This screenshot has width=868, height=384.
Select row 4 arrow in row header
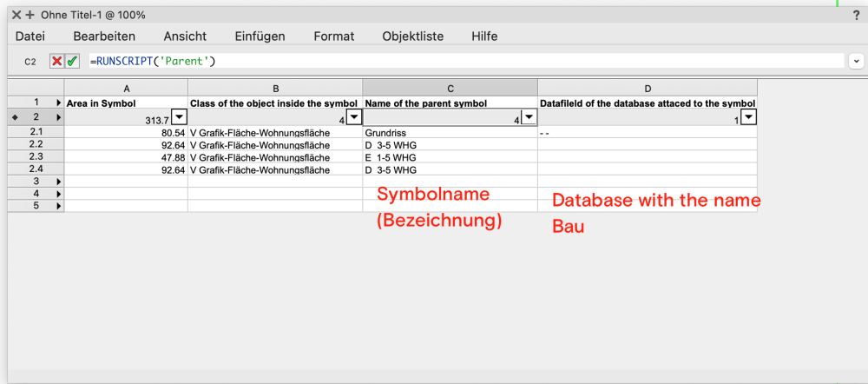pos(59,194)
